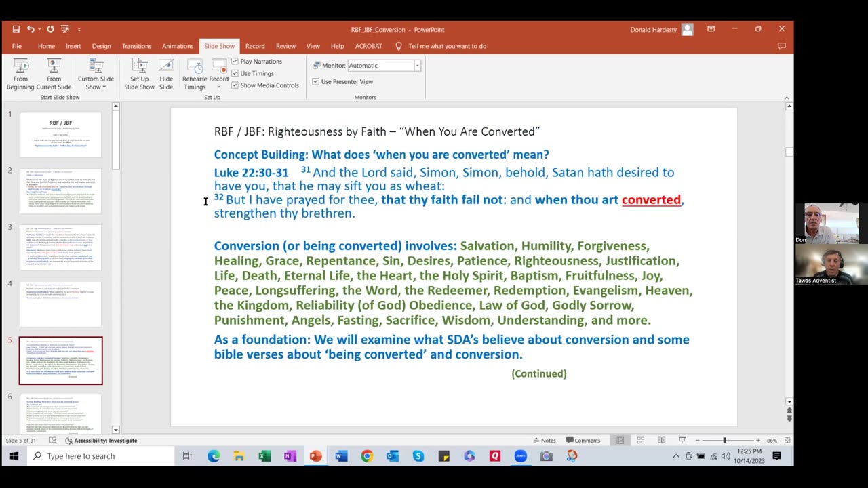The image size is (868, 488).
Task: Start Slide Show from status bar
Action: click(x=682, y=441)
